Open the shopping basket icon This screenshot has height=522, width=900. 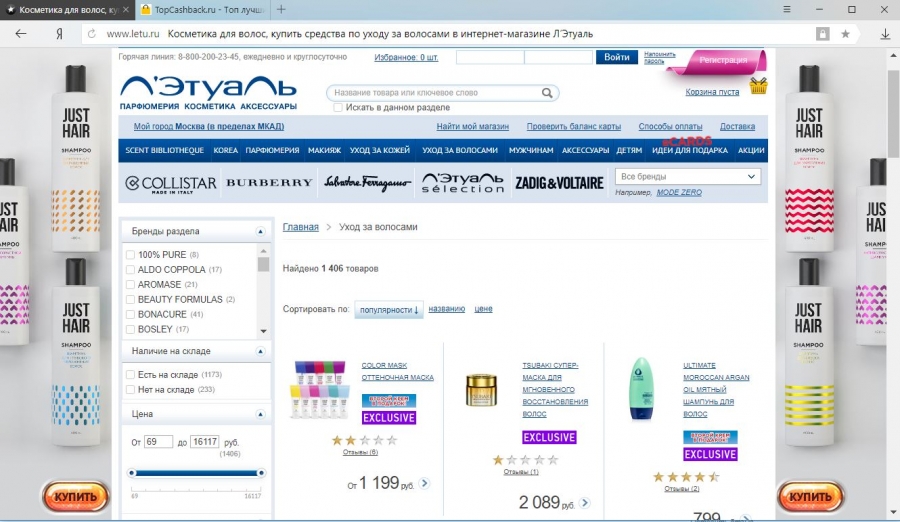pos(758,87)
